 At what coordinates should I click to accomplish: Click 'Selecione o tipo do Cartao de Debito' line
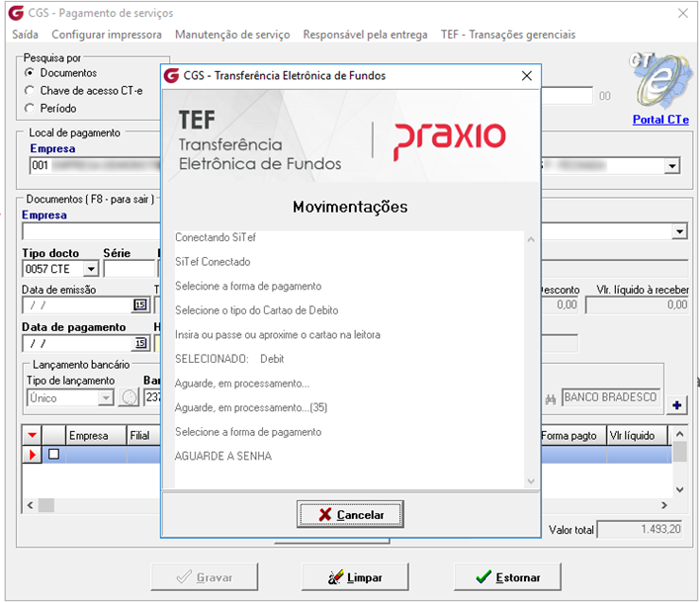(x=257, y=310)
